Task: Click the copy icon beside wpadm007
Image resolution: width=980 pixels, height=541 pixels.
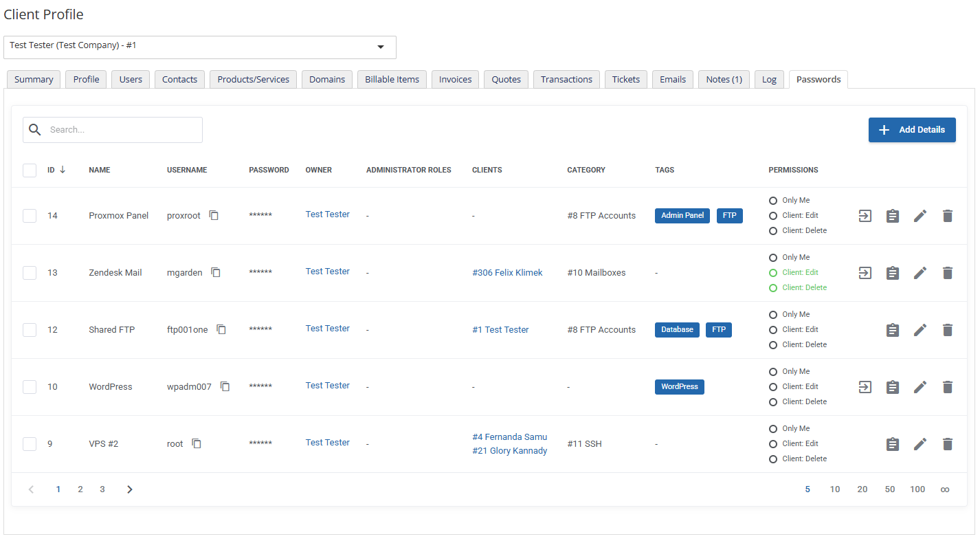Action: 225,387
